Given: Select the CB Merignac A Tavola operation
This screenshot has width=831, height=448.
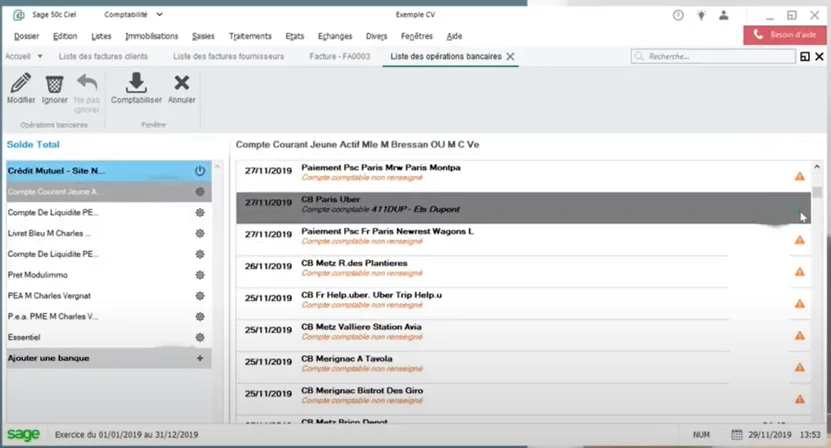Looking at the screenshot, I should click(523, 367).
